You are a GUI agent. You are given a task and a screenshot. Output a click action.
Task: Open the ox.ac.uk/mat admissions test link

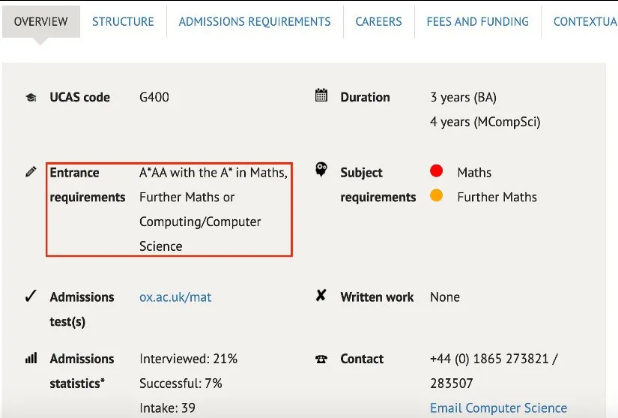click(175, 297)
